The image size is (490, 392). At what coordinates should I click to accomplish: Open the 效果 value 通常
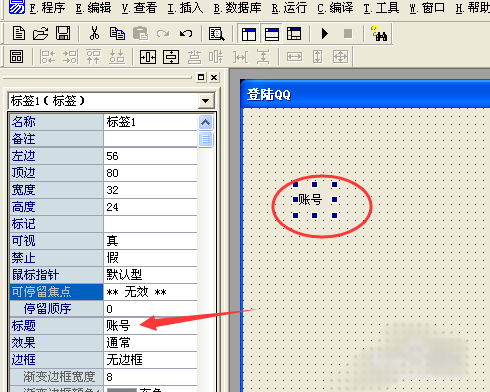coord(150,343)
